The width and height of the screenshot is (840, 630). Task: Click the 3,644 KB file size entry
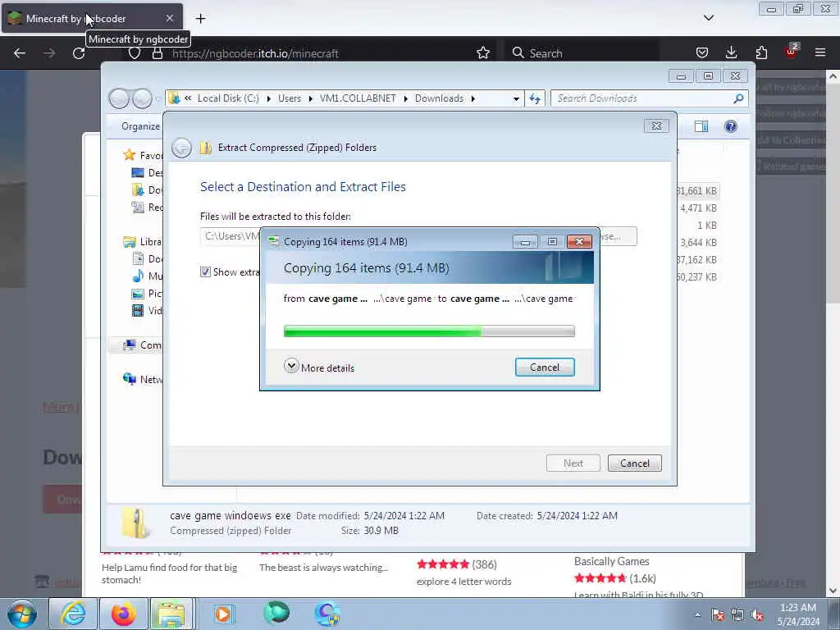[698, 243]
